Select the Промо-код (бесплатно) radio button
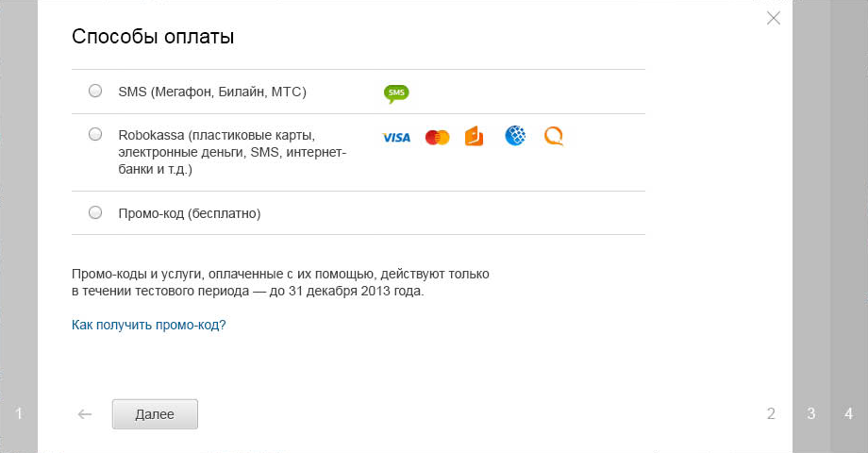 (x=95, y=212)
